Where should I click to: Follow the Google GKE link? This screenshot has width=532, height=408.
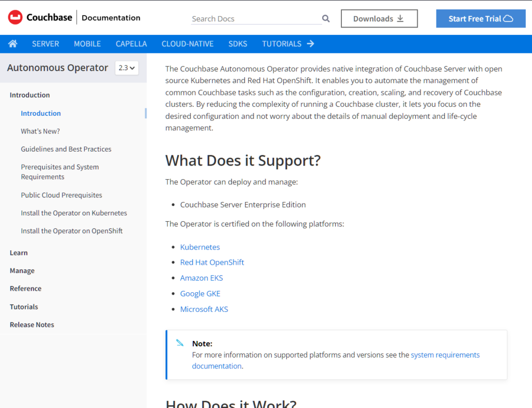(x=200, y=293)
